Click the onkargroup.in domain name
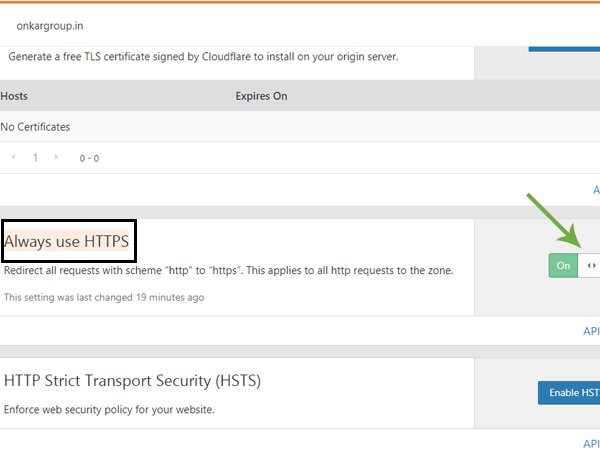 click(50, 26)
